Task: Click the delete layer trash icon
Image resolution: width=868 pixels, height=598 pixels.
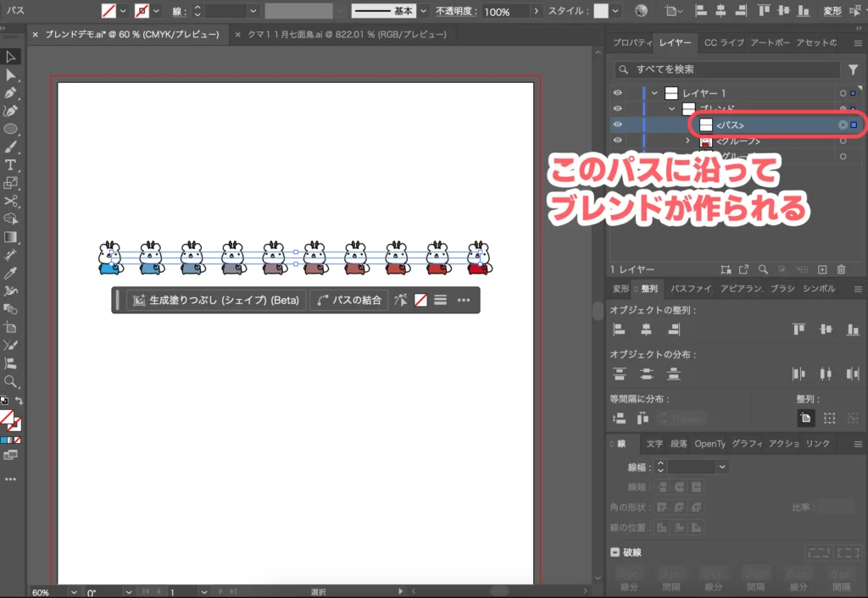Action: [841, 269]
